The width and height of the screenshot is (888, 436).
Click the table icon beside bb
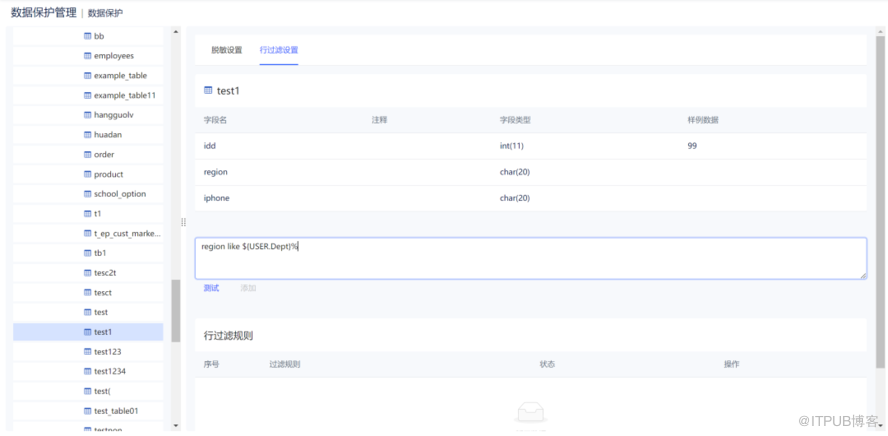pyautogui.click(x=87, y=36)
